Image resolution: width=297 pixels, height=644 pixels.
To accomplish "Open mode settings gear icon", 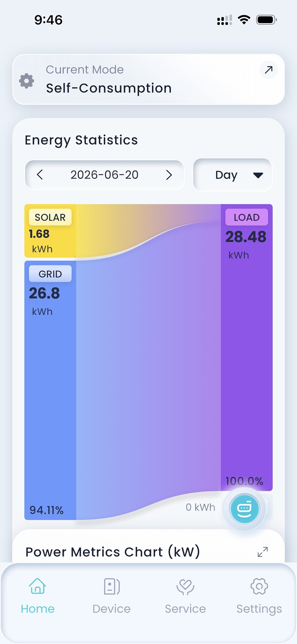I will click(x=26, y=80).
